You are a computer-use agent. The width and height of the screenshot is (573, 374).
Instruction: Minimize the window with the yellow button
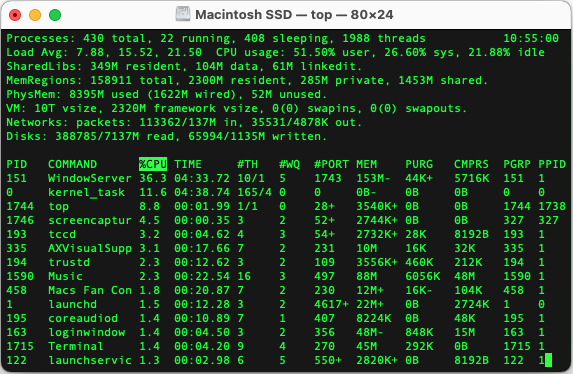click(x=35, y=15)
